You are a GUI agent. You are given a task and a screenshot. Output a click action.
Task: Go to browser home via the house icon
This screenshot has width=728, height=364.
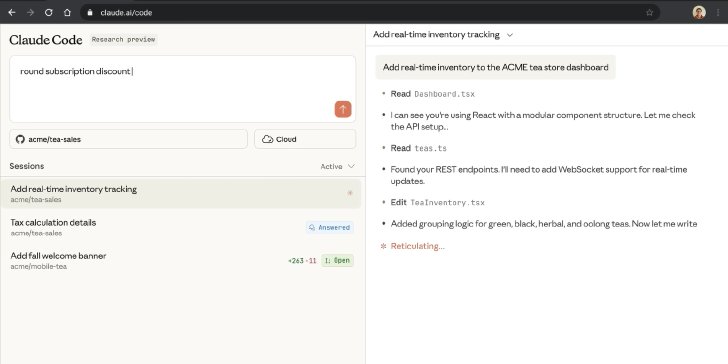tap(67, 13)
